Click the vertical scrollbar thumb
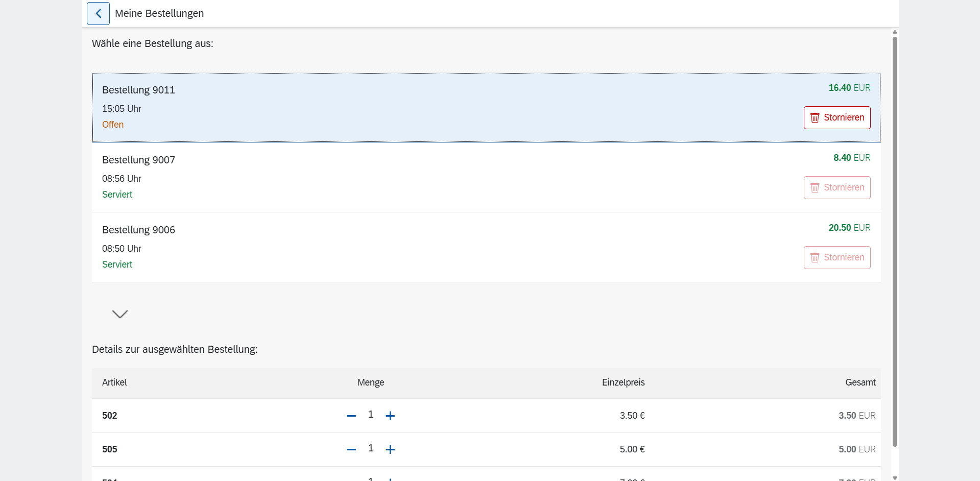980x481 pixels. 895,240
